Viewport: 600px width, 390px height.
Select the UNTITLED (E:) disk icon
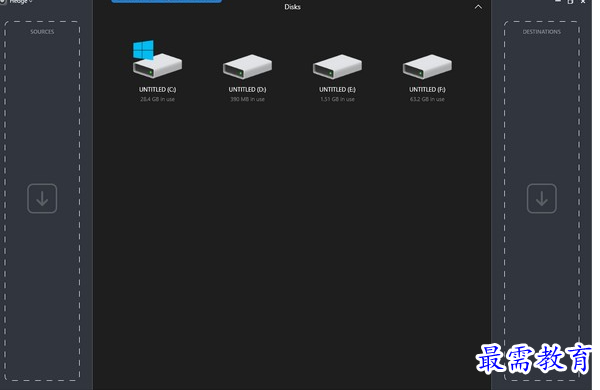coord(337,67)
